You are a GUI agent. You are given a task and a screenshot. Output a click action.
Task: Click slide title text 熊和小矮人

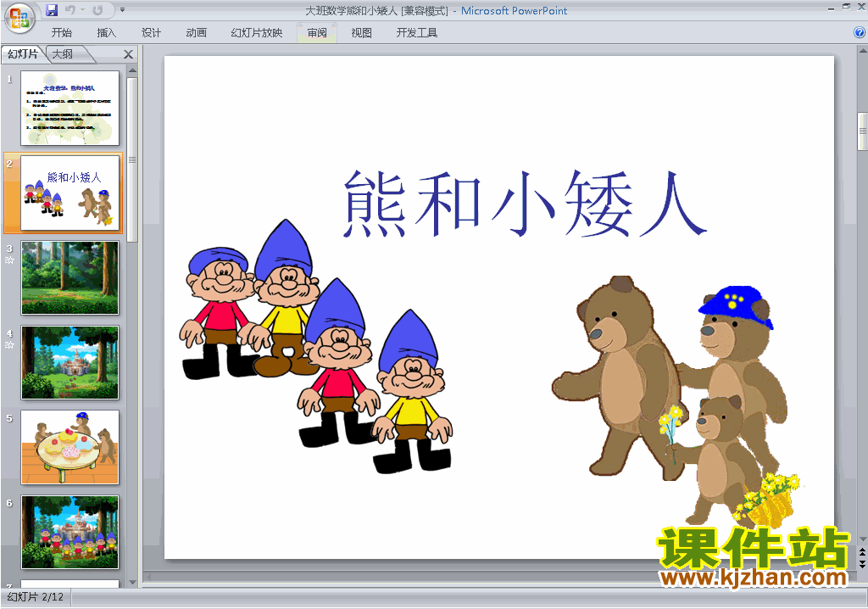click(x=524, y=204)
